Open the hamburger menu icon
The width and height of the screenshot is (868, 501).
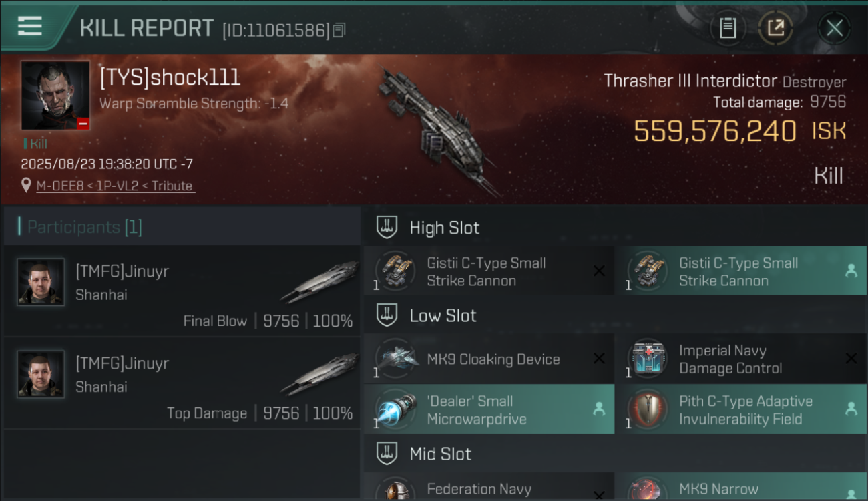pyautogui.click(x=29, y=26)
